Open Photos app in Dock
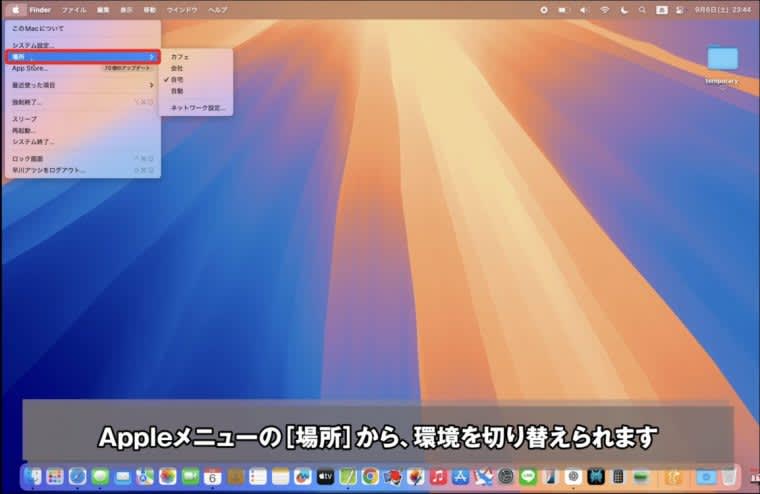760x494 pixels. [x=167, y=477]
